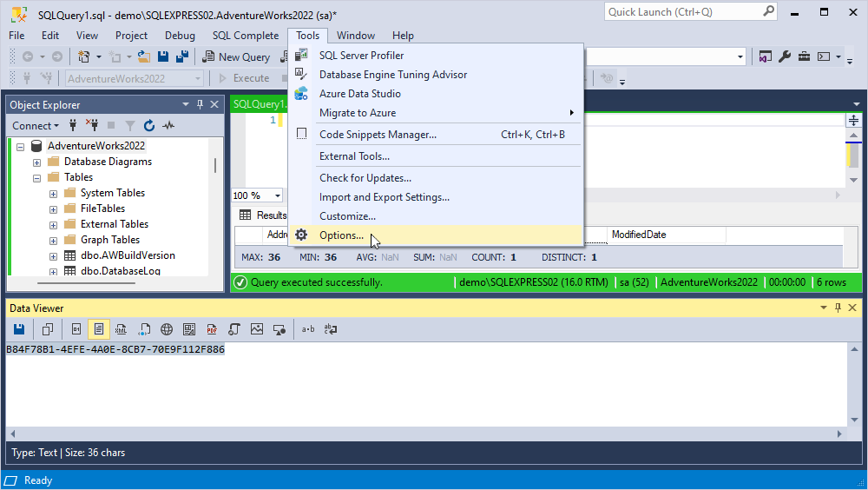Click the Visual Studio window icon in toolbar
This screenshot has height=490, width=868.
coord(765,56)
